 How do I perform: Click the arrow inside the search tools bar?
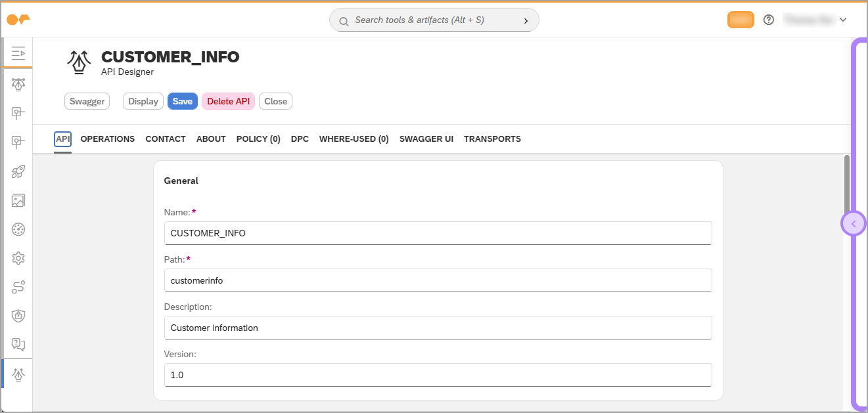point(525,20)
